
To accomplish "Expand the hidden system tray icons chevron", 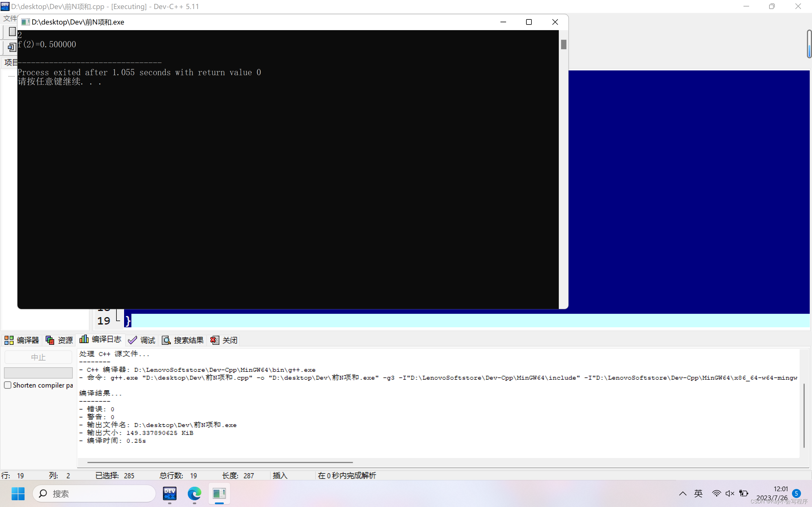I will (683, 493).
